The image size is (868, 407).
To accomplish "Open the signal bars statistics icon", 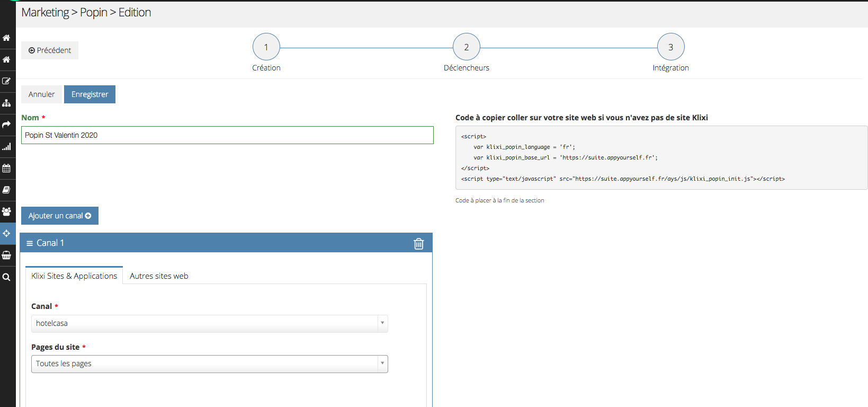I will (x=6, y=146).
